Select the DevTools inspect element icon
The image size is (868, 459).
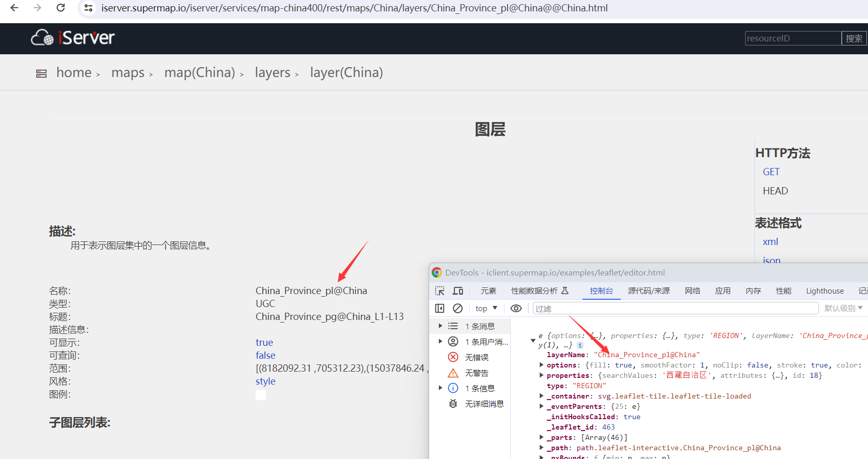click(439, 291)
